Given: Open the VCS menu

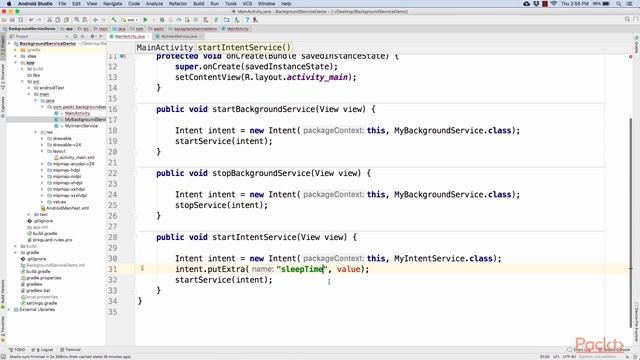Looking at the screenshot, I should (247, 4).
